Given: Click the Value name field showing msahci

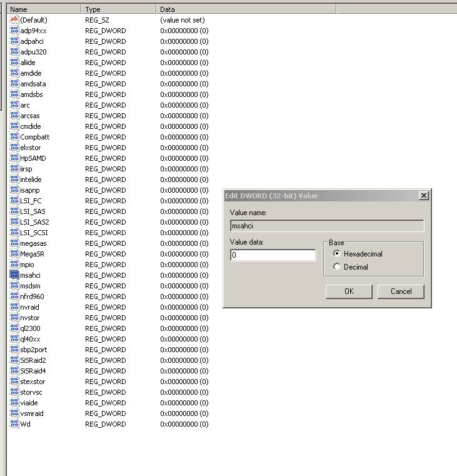Looking at the screenshot, I should [326, 226].
